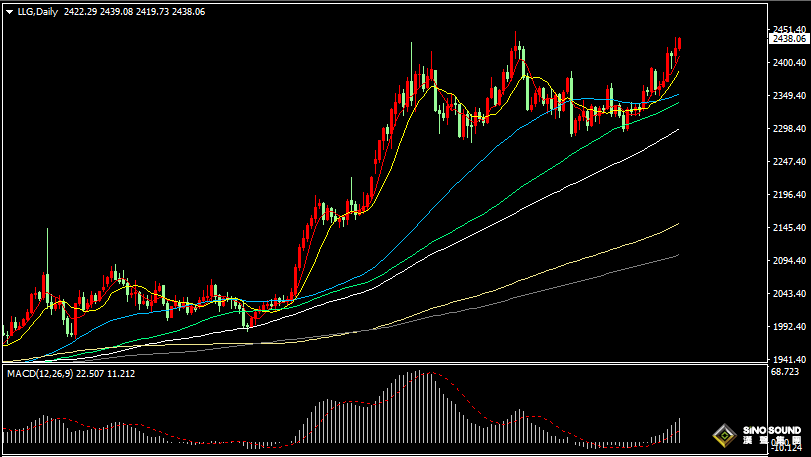
Task: Click the highlighted 2438.06 current price tag
Action: pyautogui.click(x=788, y=38)
